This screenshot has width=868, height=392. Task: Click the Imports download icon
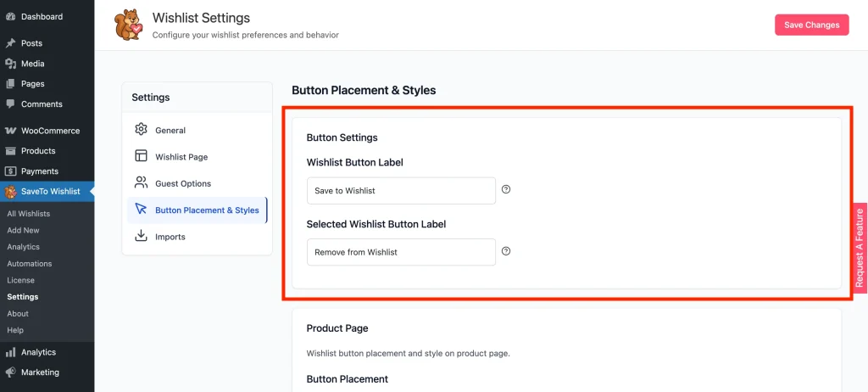pos(142,236)
